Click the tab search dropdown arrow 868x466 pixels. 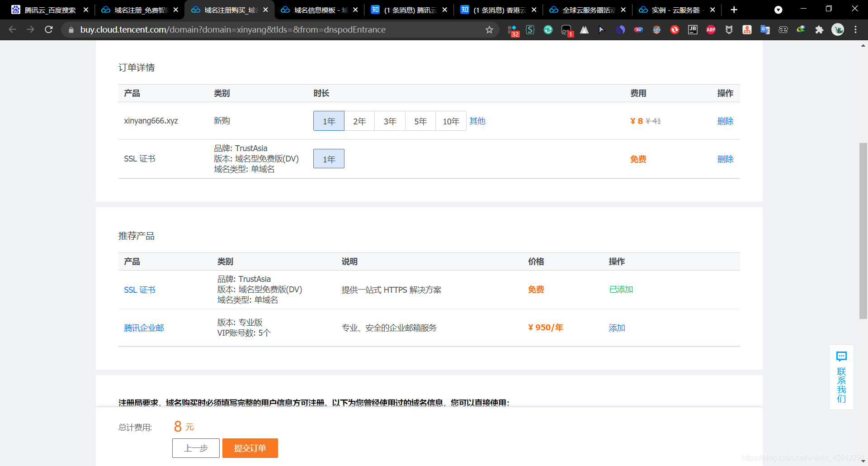pos(778,10)
